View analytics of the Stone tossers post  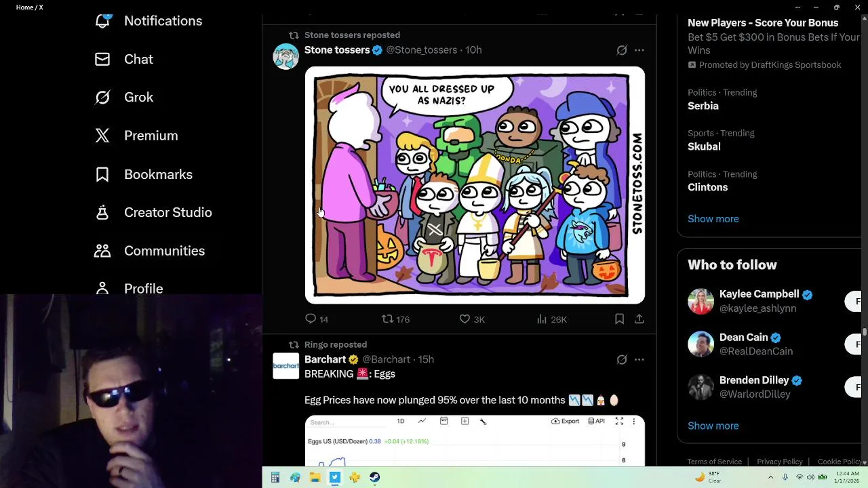pyautogui.click(x=551, y=319)
